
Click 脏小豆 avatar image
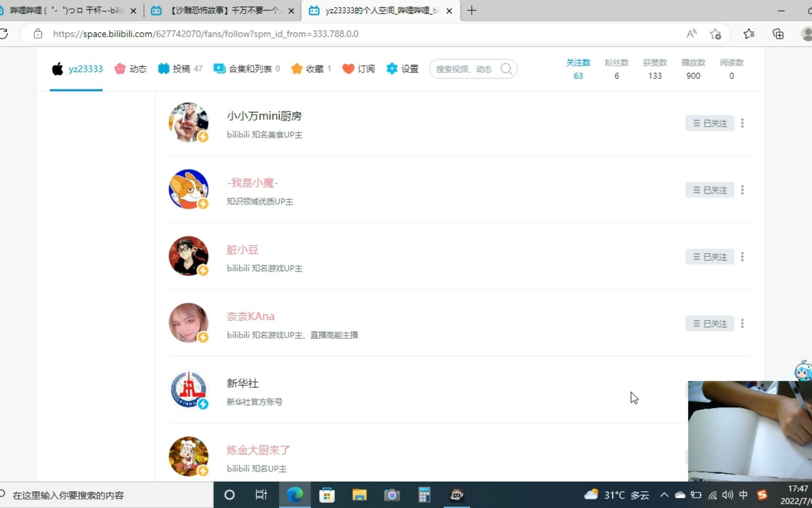click(x=188, y=256)
